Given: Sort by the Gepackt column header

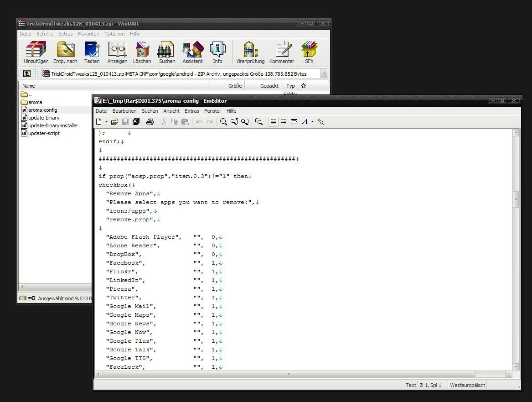Looking at the screenshot, I should 263,86.
